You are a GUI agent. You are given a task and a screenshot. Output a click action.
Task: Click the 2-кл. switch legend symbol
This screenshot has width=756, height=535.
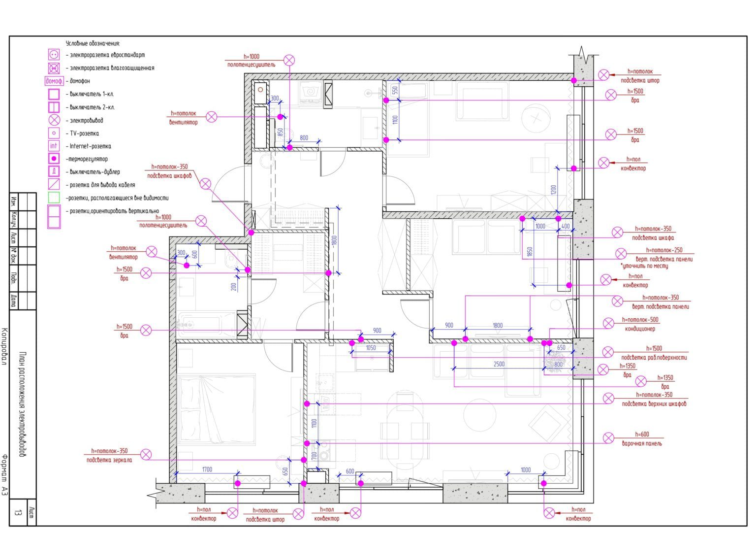pyautogui.click(x=54, y=107)
